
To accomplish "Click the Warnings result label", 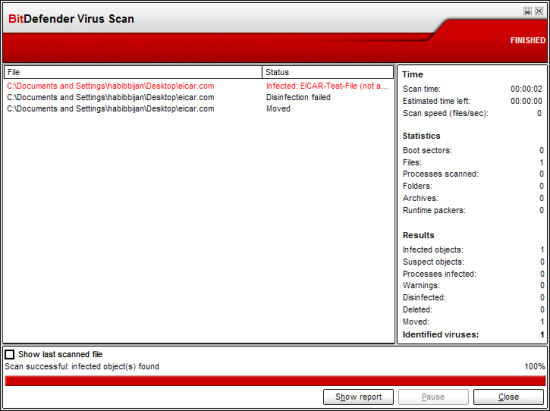I will coord(421,285).
